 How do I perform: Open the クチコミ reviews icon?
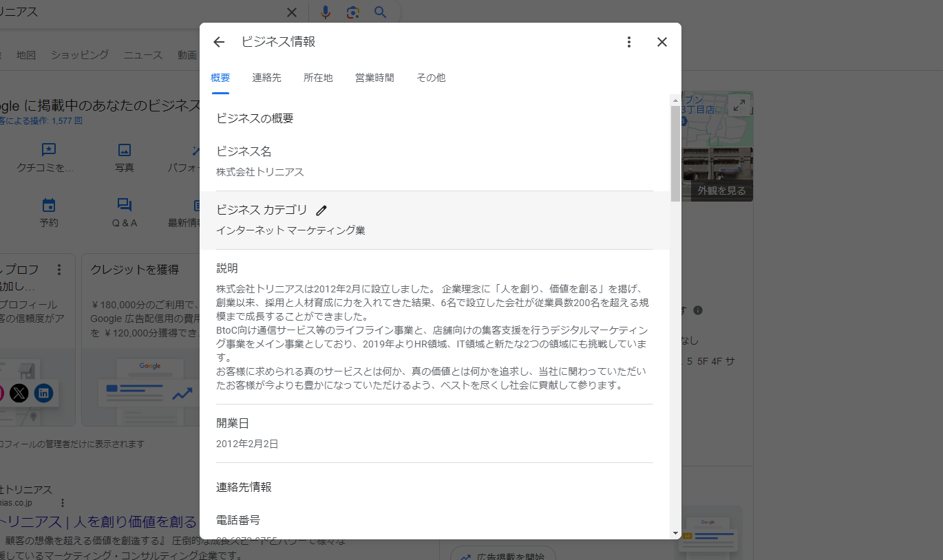48,149
